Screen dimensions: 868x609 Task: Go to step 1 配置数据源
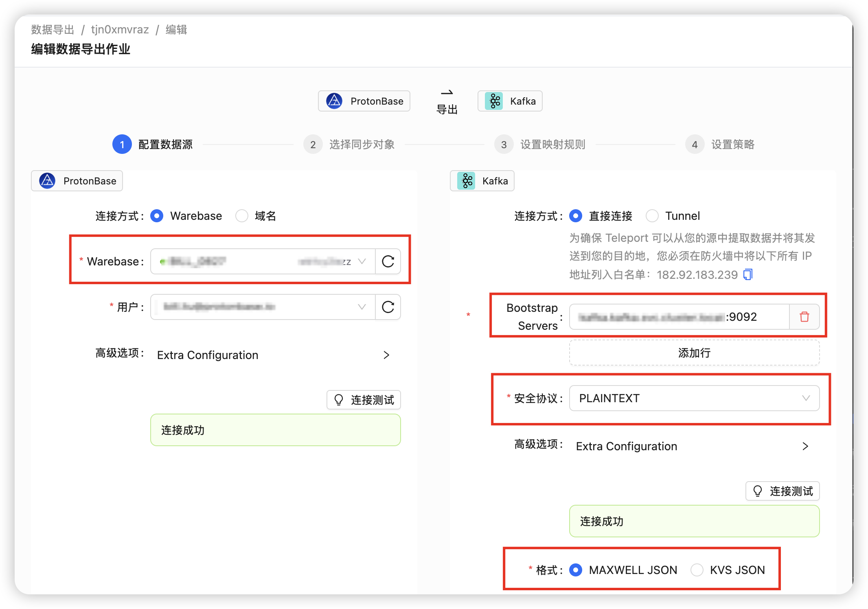tap(153, 145)
